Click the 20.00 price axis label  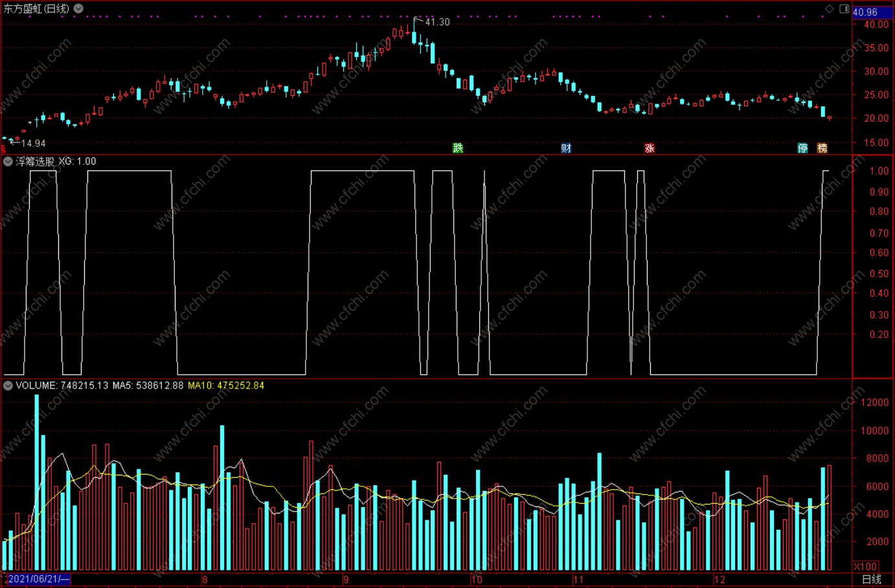point(876,119)
